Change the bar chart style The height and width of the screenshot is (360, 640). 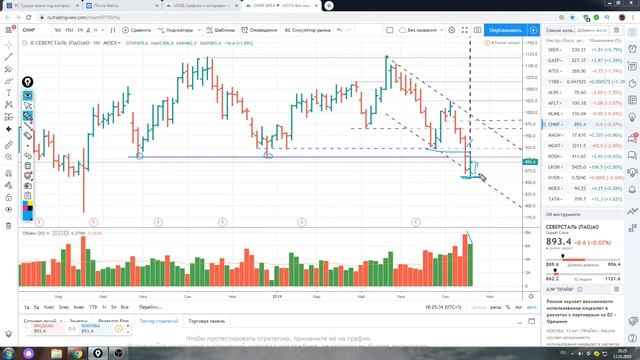113,30
